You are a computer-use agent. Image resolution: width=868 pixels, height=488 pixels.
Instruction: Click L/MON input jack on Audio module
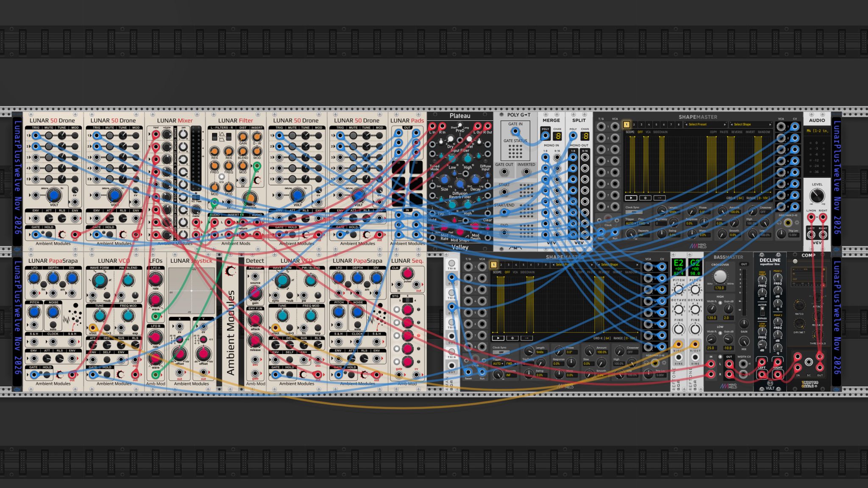click(x=811, y=217)
